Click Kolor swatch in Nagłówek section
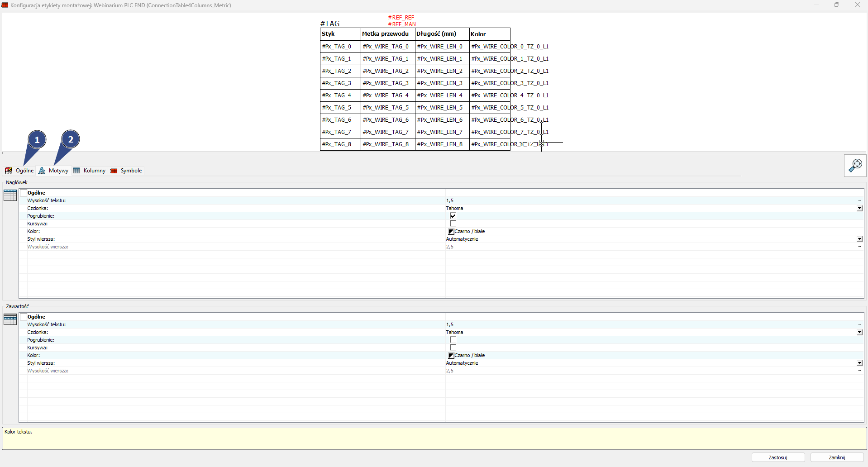Viewport: 868px width, 467px height. (x=451, y=232)
